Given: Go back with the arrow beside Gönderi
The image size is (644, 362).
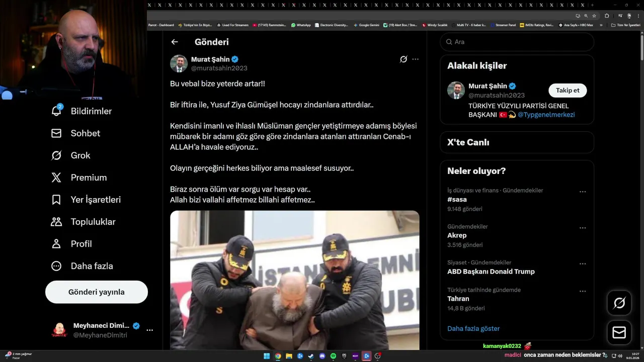Looking at the screenshot, I should [x=175, y=42].
